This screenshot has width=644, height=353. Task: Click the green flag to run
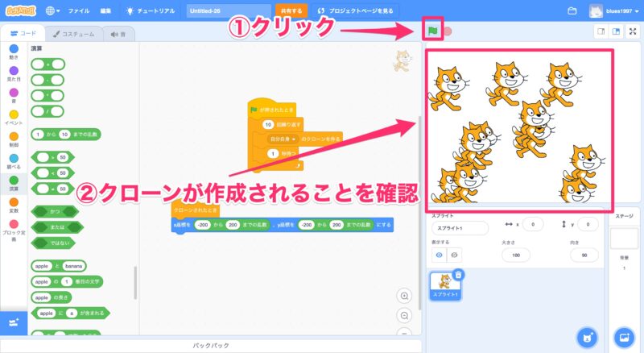coord(432,31)
